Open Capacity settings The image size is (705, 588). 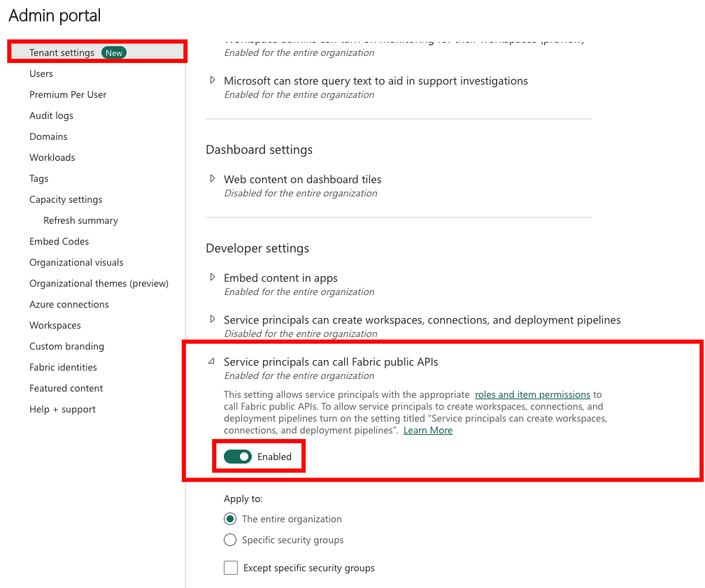tap(66, 199)
